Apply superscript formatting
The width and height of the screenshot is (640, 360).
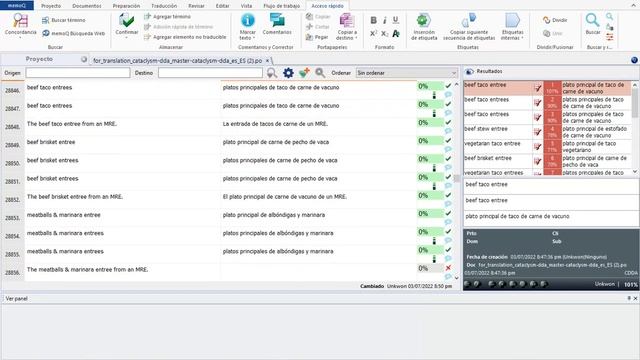pos(373,33)
